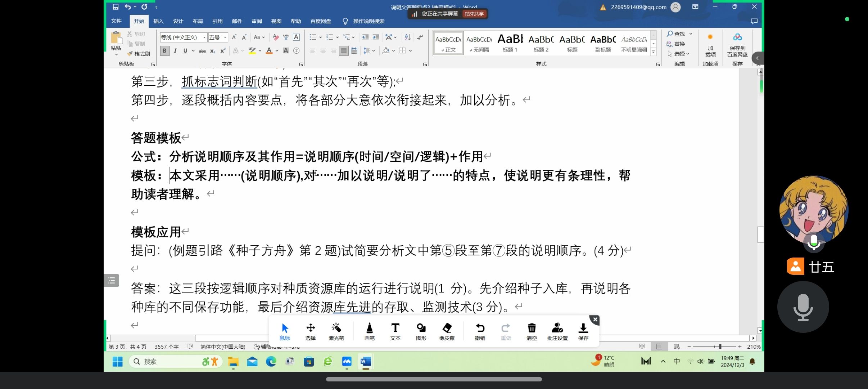The height and width of the screenshot is (389, 868).
Task: Toggle bold formatting B button
Action: click(x=164, y=51)
